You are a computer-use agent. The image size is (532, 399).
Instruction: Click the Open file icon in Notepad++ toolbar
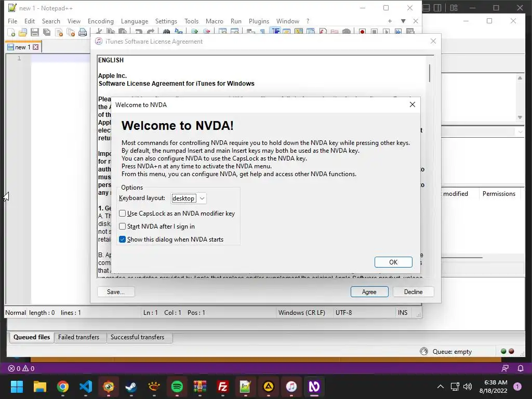click(23, 33)
